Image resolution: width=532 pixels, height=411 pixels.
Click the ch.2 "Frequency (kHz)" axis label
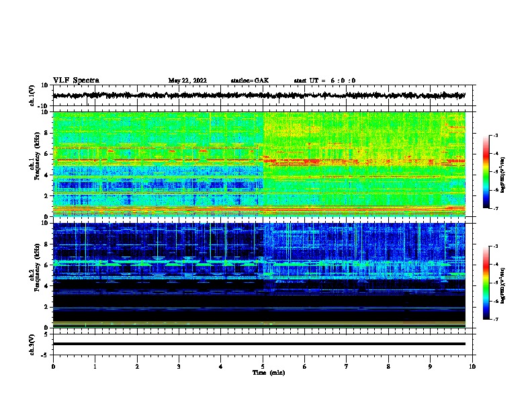37,267
